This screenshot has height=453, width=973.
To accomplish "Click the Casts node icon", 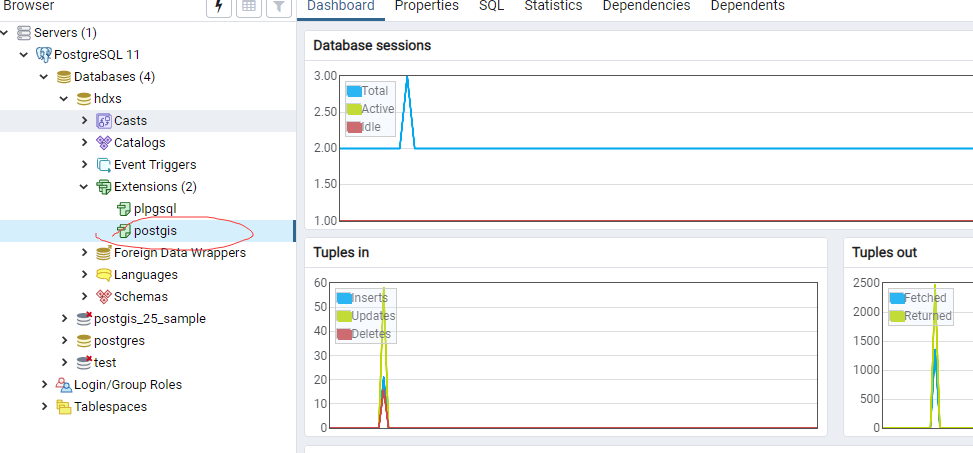I will (104, 121).
